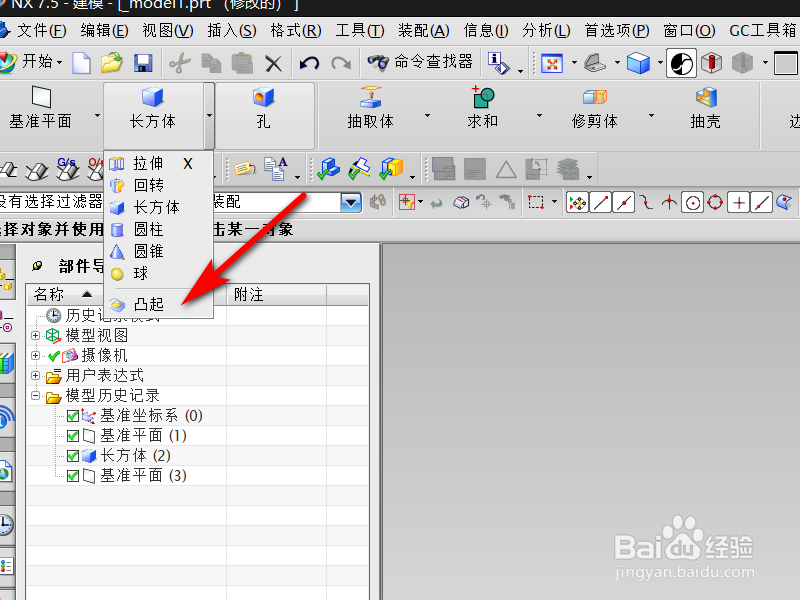Click the Undo arrow icon

(x=310, y=63)
